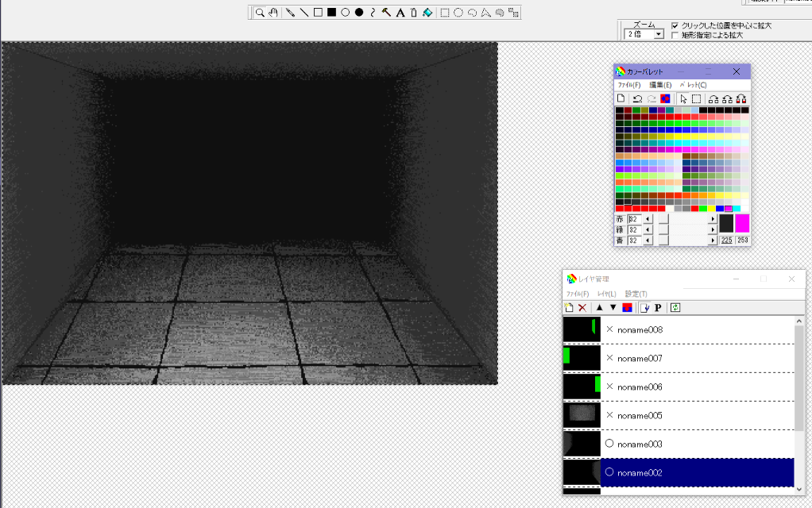Hide layer noname003 via its circle mark
The width and height of the screenshot is (812, 508).
click(x=609, y=444)
